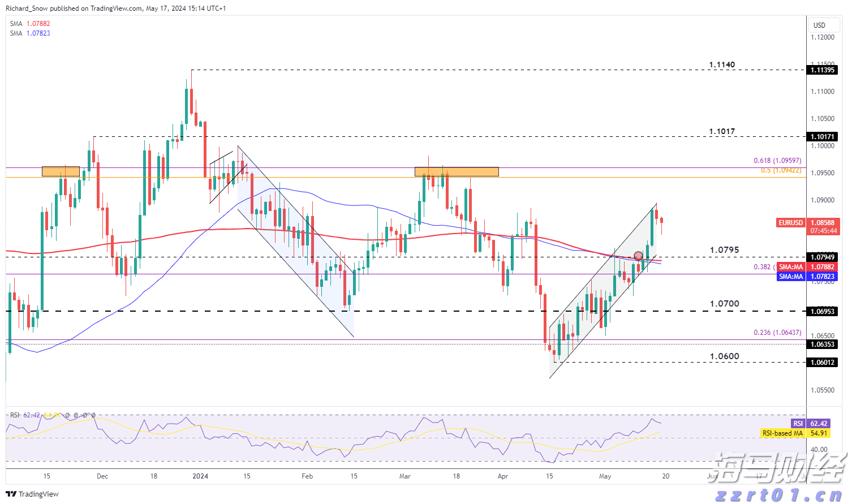Select the 1.10171 price tag on the axis
This screenshot has width=848, height=504.
click(823, 137)
